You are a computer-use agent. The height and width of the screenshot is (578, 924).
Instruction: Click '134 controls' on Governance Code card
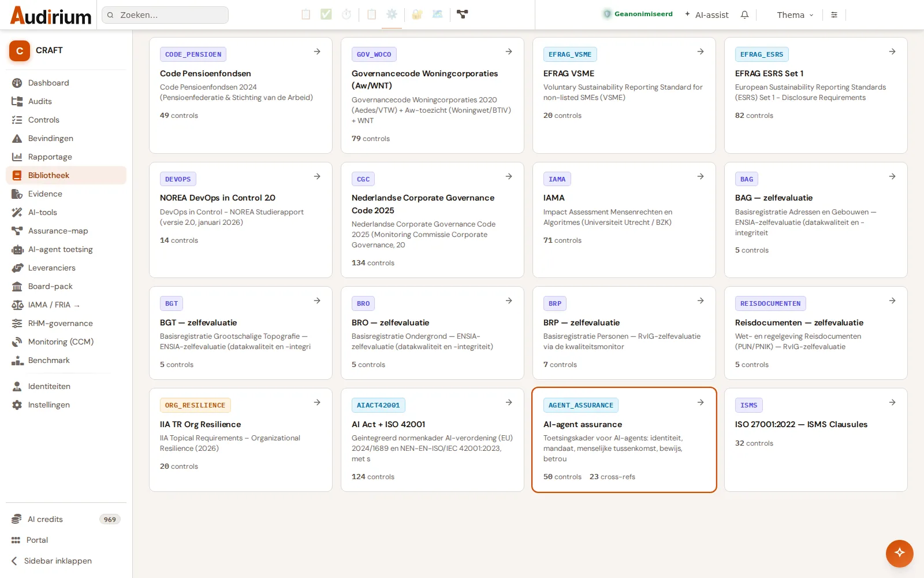click(x=373, y=263)
